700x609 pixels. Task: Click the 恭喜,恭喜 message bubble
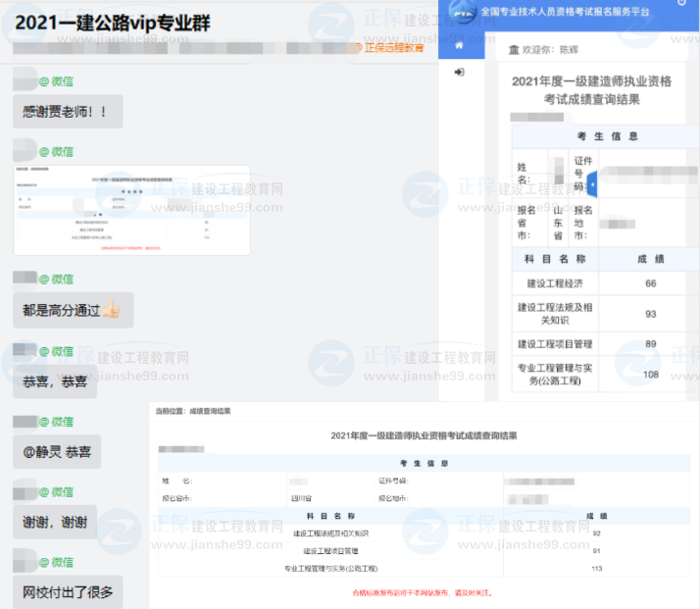[55, 381]
